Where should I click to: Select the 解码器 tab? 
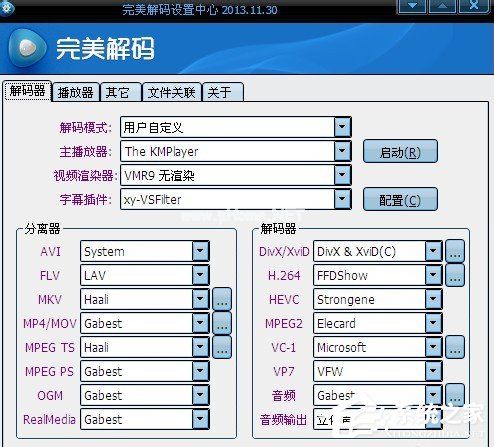coord(27,91)
